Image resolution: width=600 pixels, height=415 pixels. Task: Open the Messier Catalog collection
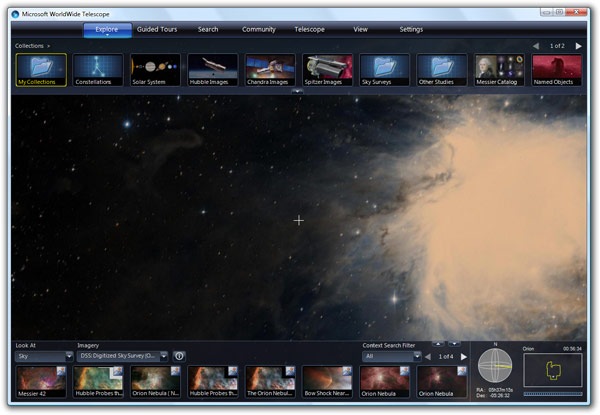(x=499, y=70)
